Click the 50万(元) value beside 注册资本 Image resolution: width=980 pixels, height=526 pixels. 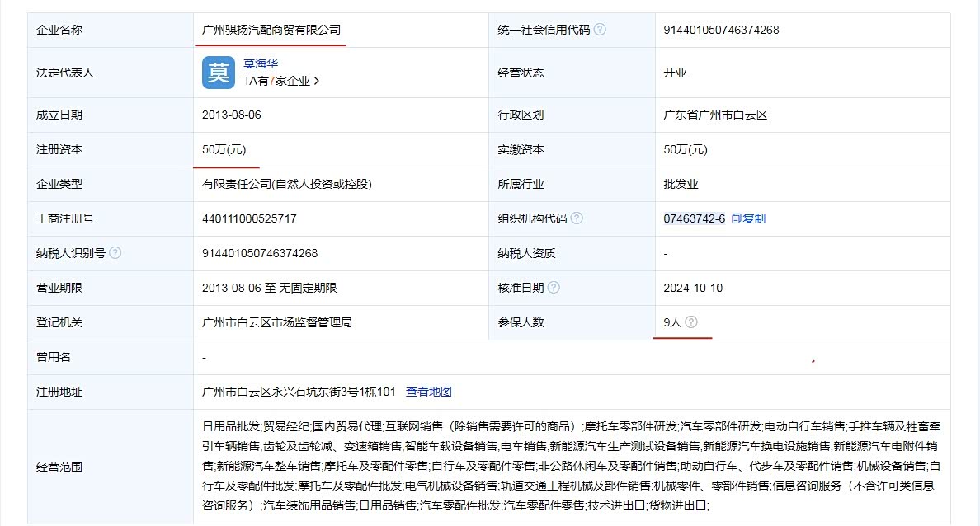coord(224,149)
